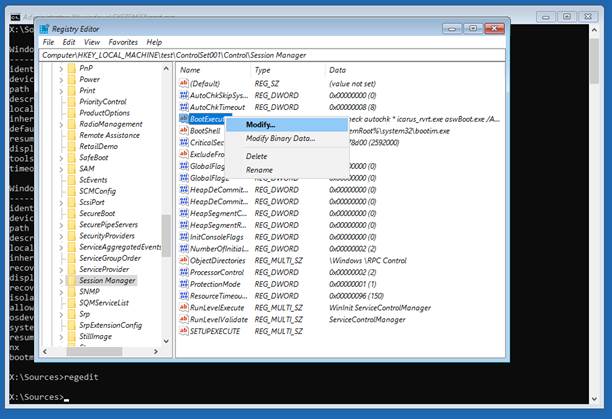The image size is (612, 419).
Task: Expand the SAM tree node
Action: tap(61, 169)
